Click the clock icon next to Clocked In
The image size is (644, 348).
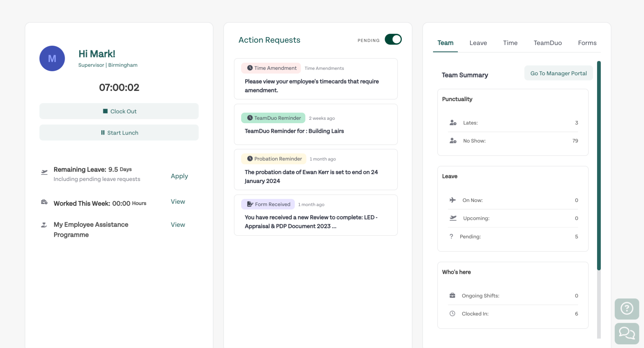[452, 313]
